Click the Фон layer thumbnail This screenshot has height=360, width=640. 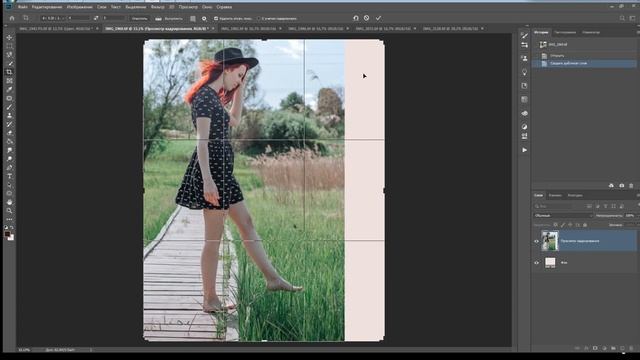pos(550,262)
